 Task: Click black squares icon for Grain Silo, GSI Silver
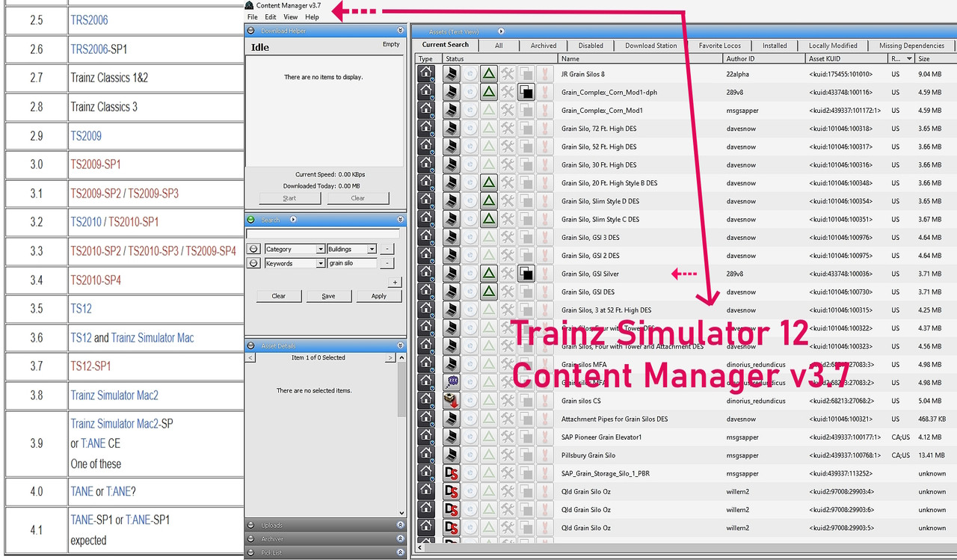[526, 274]
